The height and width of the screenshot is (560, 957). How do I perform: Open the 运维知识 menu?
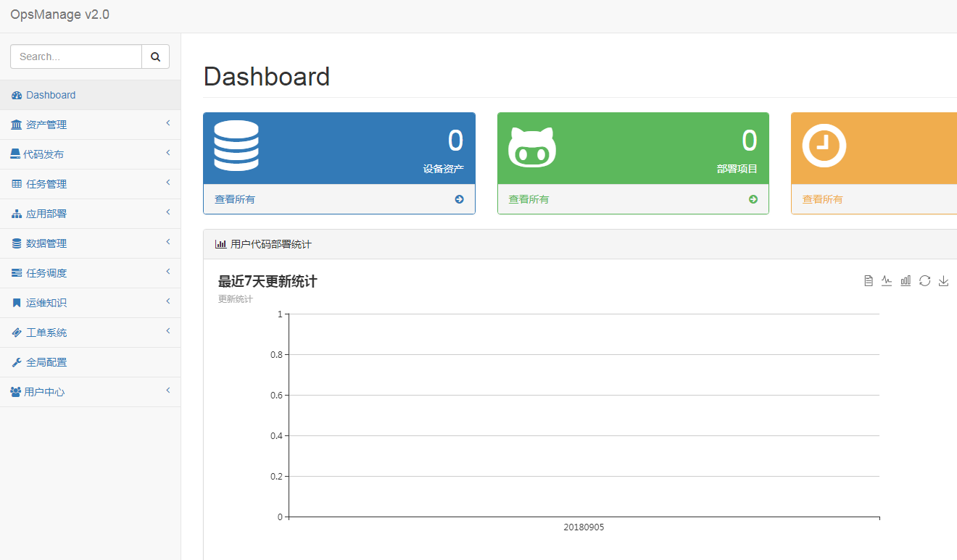[90, 303]
